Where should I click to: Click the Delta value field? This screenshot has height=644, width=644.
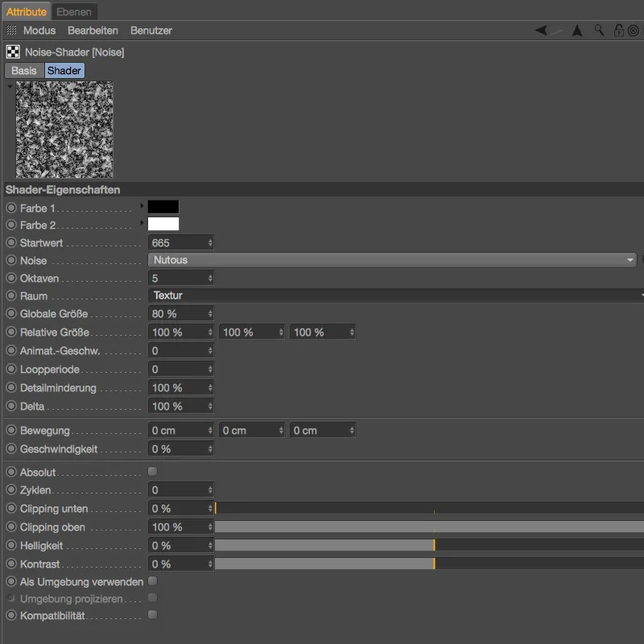point(180,407)
